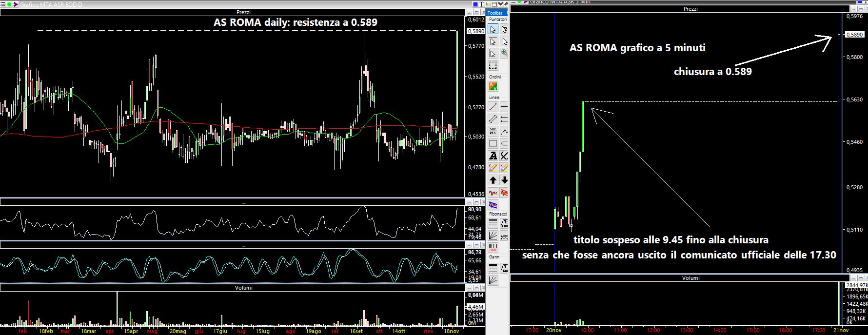868x335 pixels.
Task: Click the window layout icon in top strip
Action: [x=494, y=4]
